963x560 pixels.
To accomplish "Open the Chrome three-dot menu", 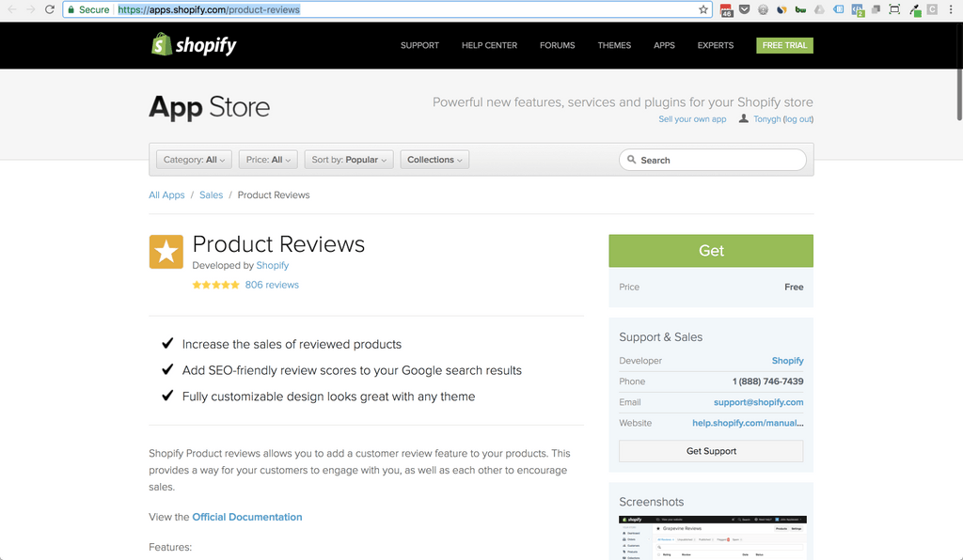I will pyautogui.click(x=951, y=9).
